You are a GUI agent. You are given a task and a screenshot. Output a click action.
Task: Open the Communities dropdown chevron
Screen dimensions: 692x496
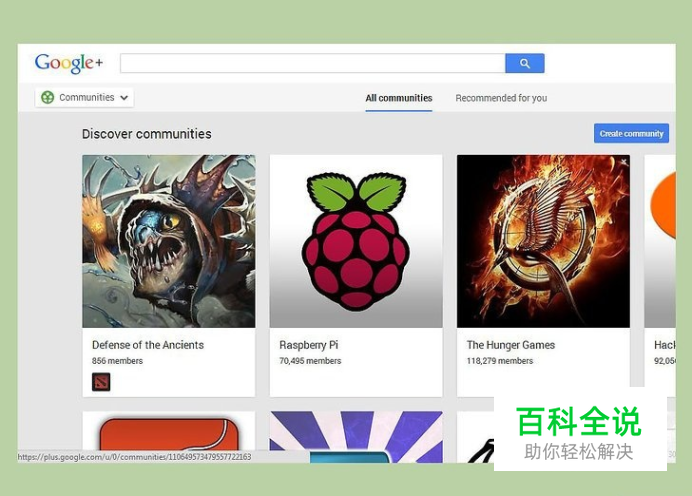pyautogui.click(x=124, y=98)
